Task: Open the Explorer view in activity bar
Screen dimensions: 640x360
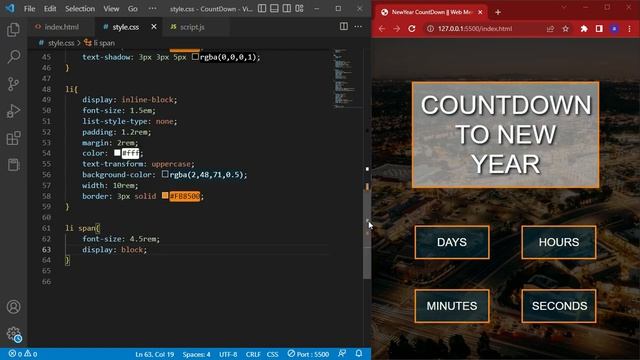Action: point(13,29)
